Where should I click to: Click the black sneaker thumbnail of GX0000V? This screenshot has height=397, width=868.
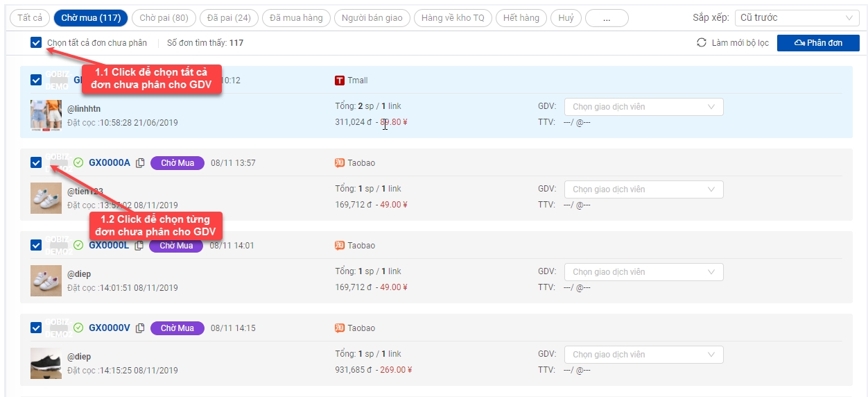[x=46, y=363]
